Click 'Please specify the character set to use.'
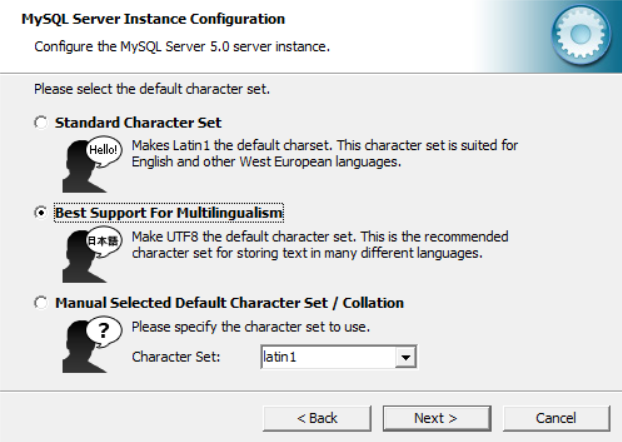 coord(251,327)
